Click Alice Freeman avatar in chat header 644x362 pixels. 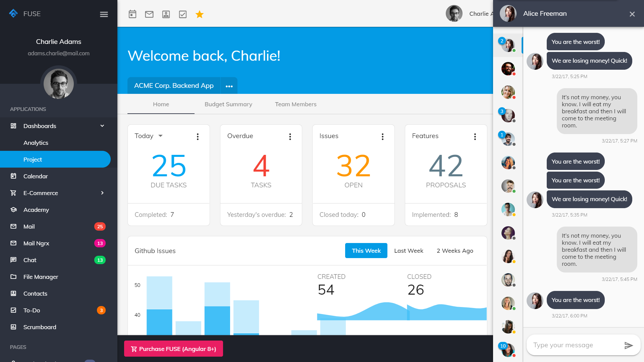(x=508, y=14)
